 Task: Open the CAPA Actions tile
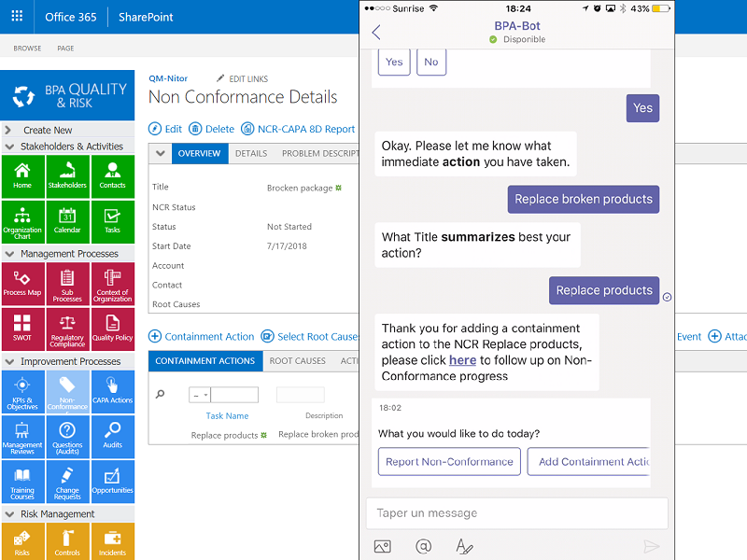click(112, 391)
